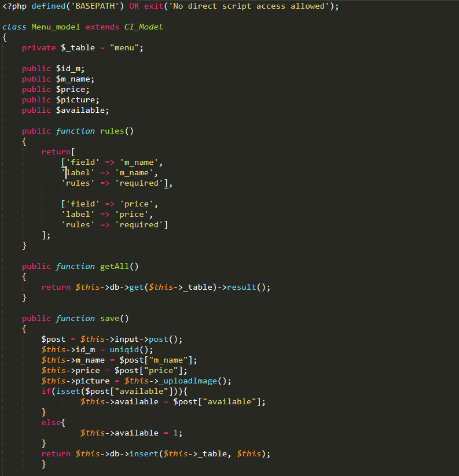
Task: Click the number 1 assigned to available
Action: pos(175,433)
